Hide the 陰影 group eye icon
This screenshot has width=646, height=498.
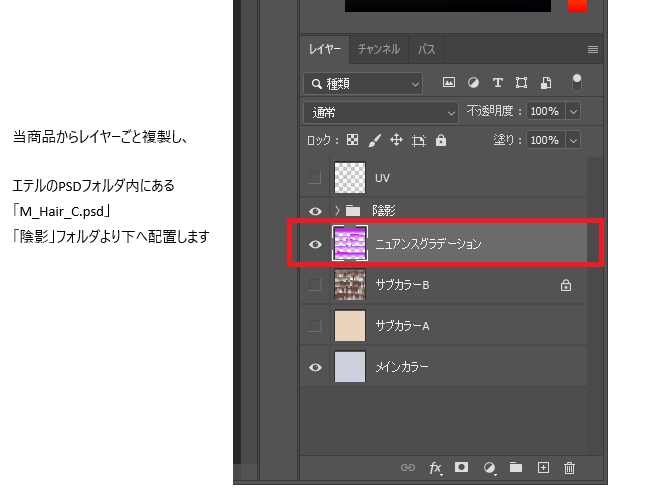click(x=315, y=211)
